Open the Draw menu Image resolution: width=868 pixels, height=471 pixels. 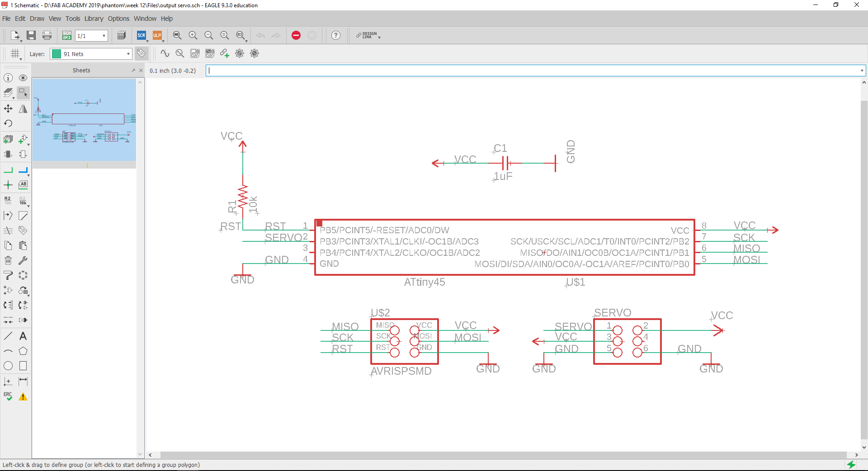tap(37, 19)
